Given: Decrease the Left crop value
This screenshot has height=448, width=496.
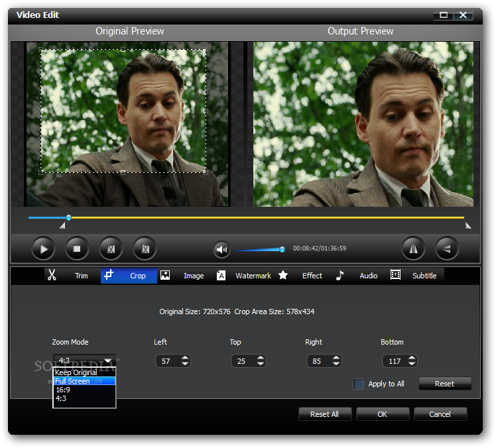Looking at the screenshot, I should point(185,364).
